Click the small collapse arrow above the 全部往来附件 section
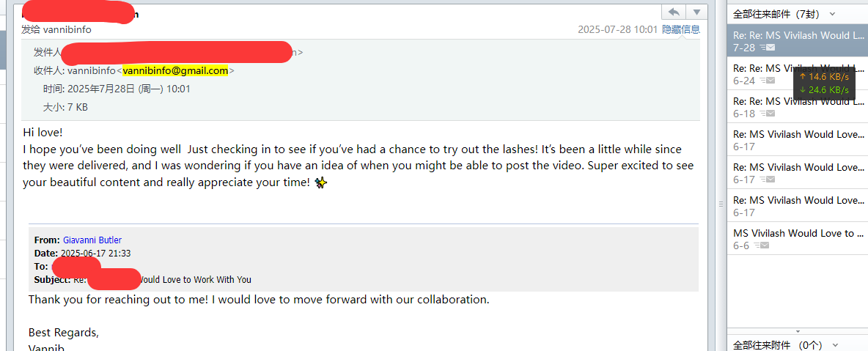 798,331
